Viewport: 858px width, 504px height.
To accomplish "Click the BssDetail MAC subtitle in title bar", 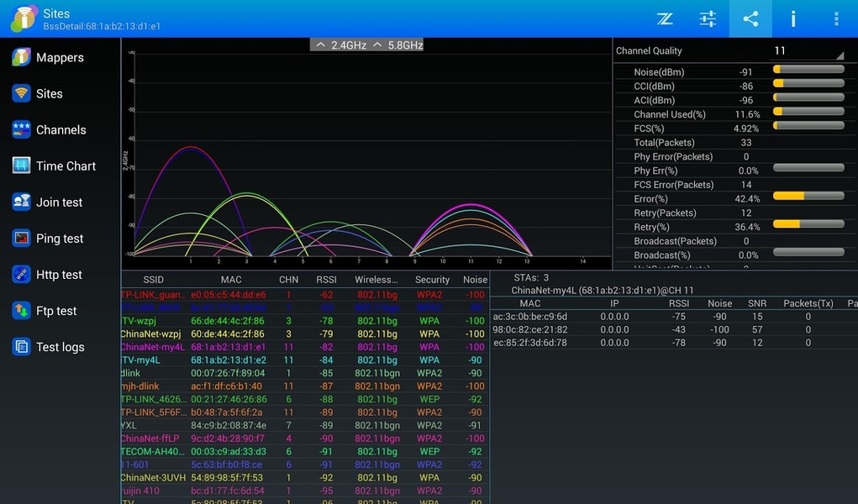I will coord(102,26).
